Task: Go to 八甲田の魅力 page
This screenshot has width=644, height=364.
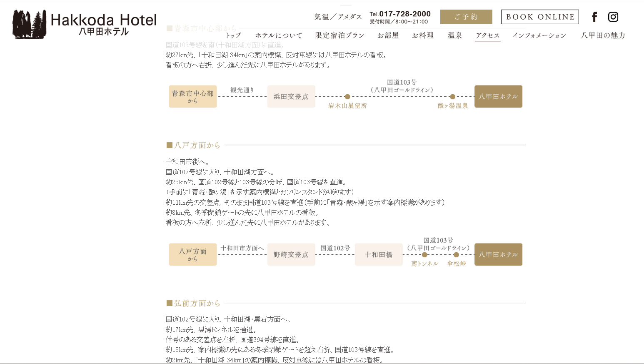Action: (603, 35)
